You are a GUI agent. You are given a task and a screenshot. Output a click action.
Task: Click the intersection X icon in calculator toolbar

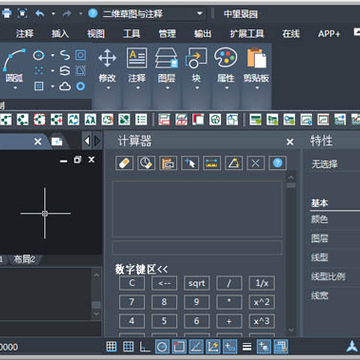(256, 163)
